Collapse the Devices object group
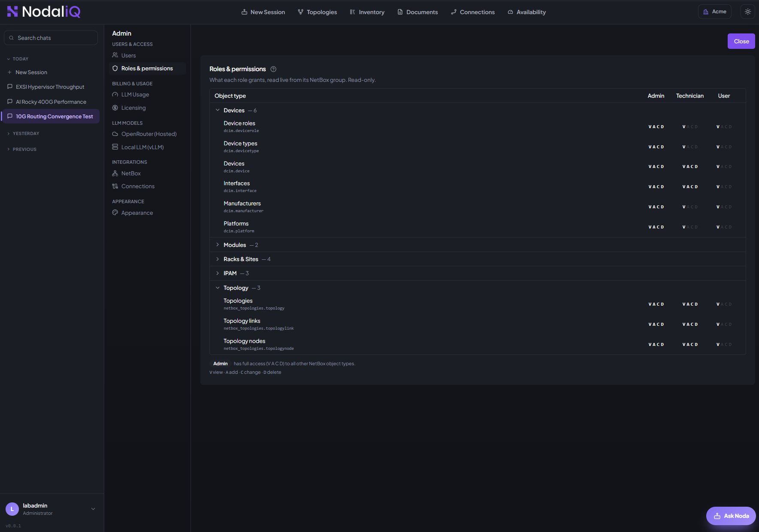The height and width of the screenshot is (532, 759). click(x=218, y=110)
